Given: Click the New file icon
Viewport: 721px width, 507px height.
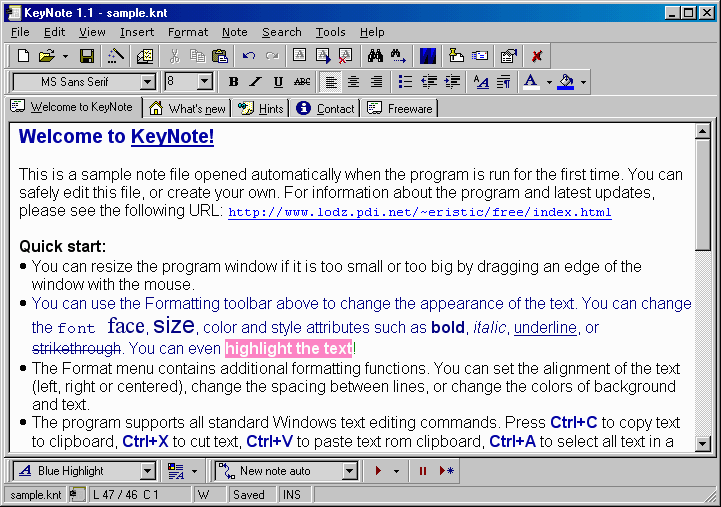Looking at the screenshot, I should click(x=23, y=56).
